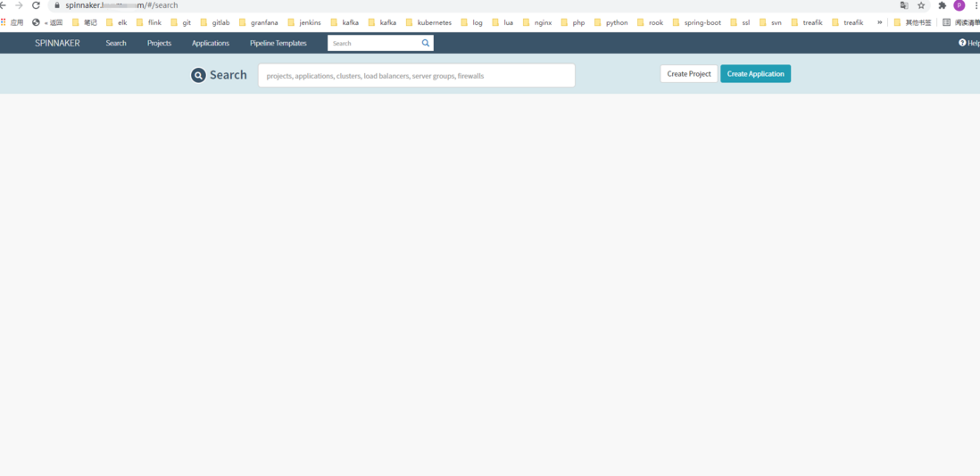
Task: Open the Pipeline Templates nav item
Action: (278, 43)
